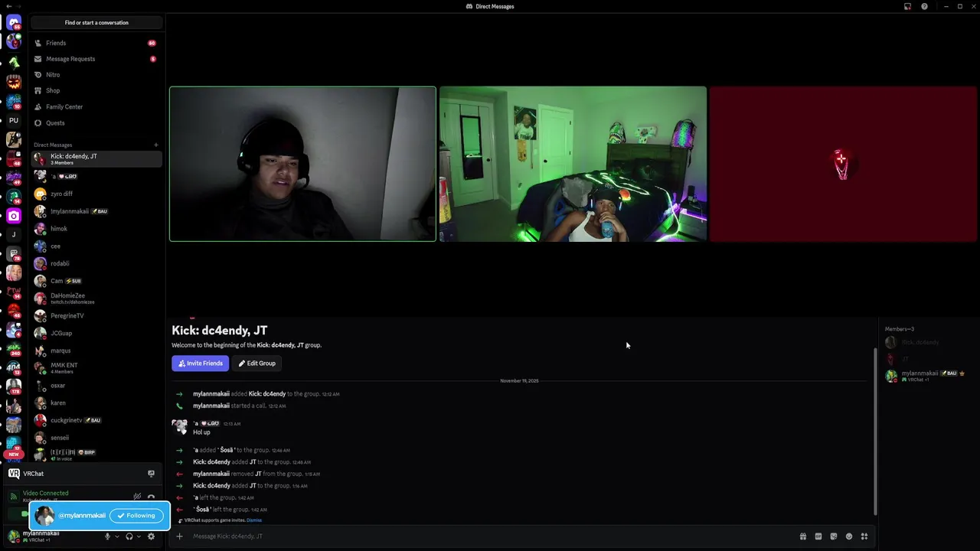The height and width of the screenshot is (551, 980).
Task: Open the Nitro page
Action: [96, 75]
